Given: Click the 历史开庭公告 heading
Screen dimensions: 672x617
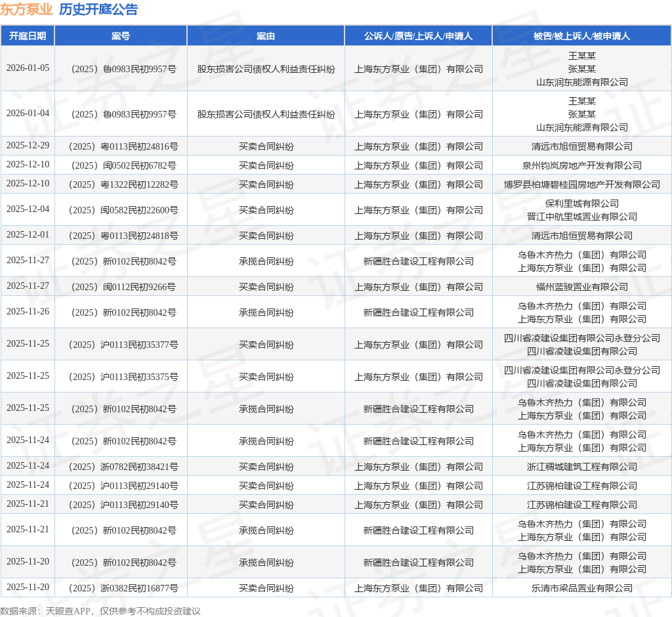Looking at the screenshot, I should point(98,9).
